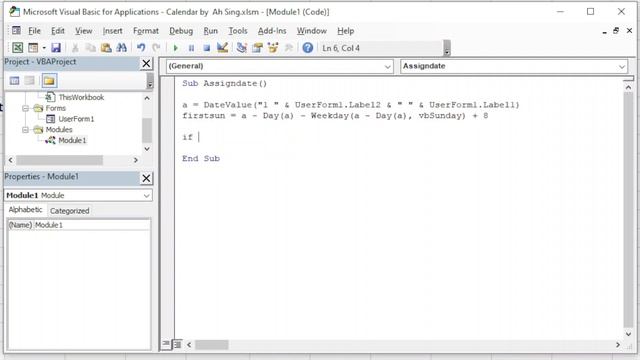Click the 'End Sub' code line
Viewport: 640px width, 360px height.
click(x=201, y=158)
